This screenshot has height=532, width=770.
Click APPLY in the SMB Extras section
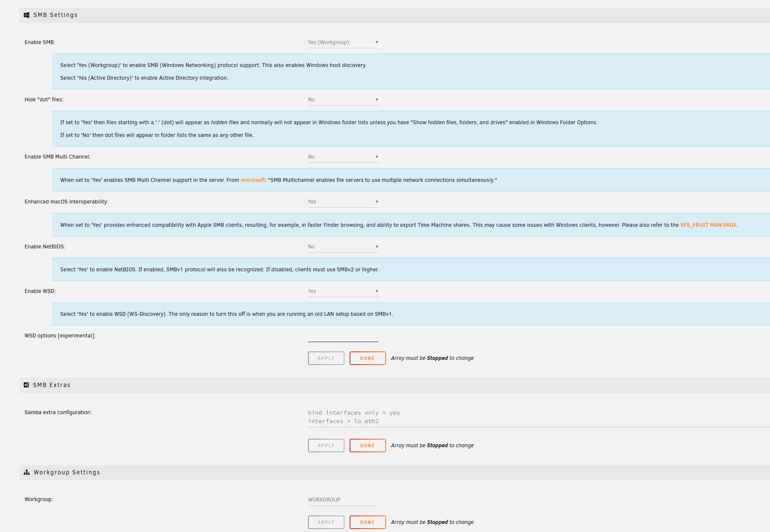[326, 446]
